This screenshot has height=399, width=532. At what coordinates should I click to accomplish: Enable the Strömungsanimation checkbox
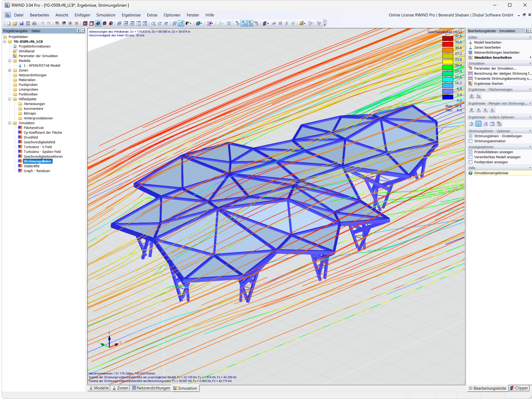pos(471,141)
